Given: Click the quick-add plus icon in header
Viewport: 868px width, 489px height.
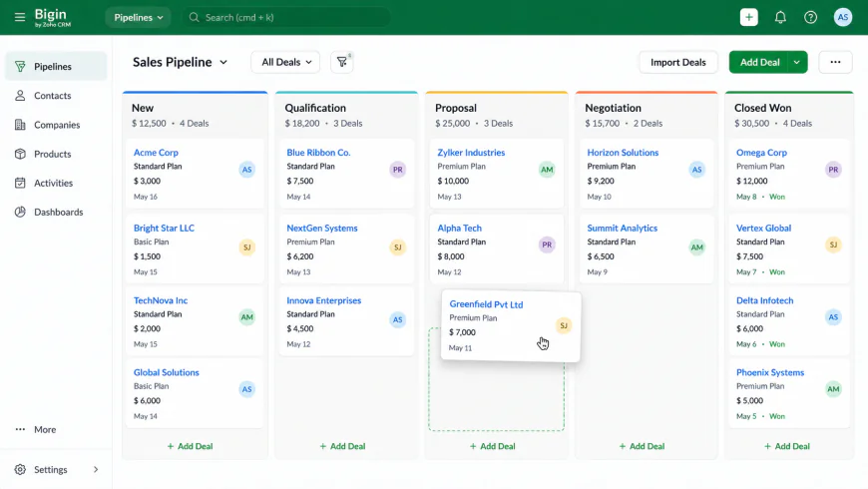Looking at the screenshot, I should [748, 17].
